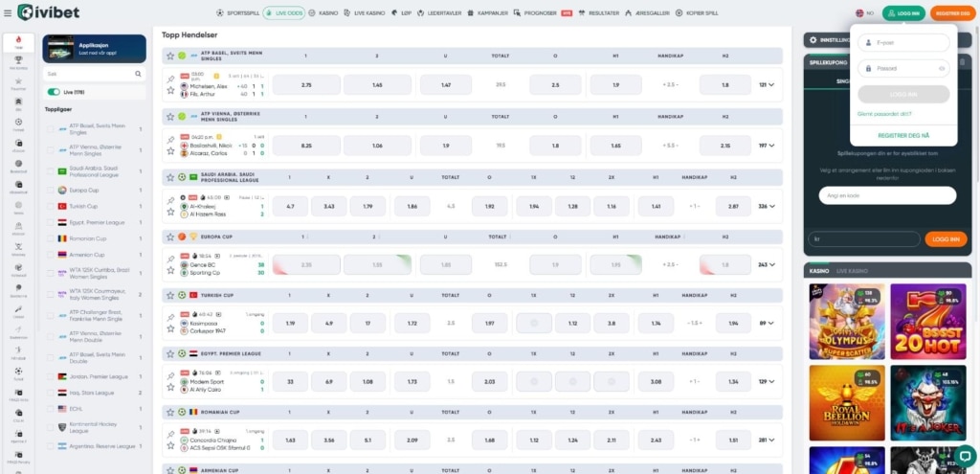Viewport: 980px width, 474px height.
Task: Select the table tennis icon in sidebar
Action: 19,289
